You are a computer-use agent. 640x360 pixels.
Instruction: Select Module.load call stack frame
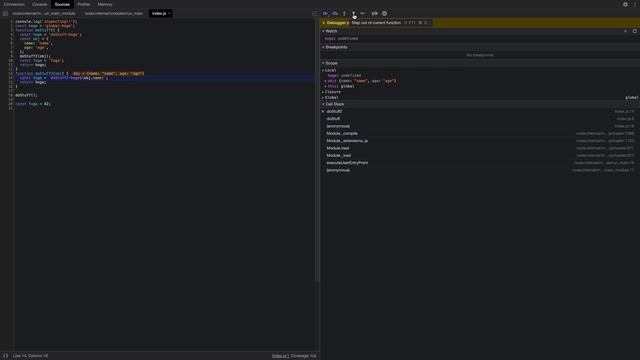(480, 148)
